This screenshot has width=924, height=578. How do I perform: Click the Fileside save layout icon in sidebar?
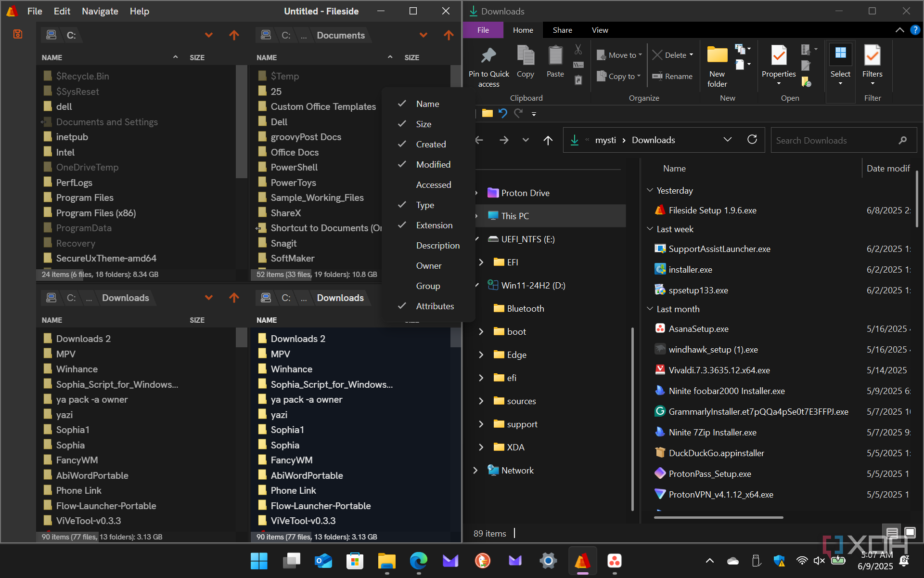[18, 34]
